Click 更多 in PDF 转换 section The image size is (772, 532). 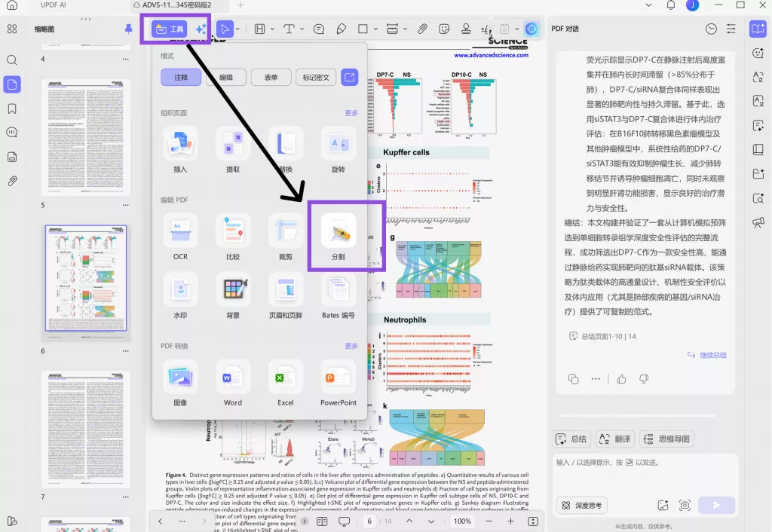pos(351,346)
